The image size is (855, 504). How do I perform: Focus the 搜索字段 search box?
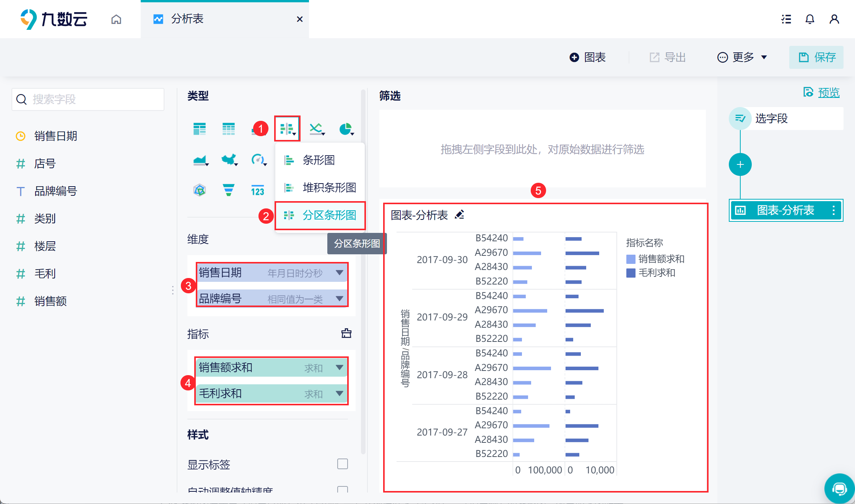[x=88, y=99]
